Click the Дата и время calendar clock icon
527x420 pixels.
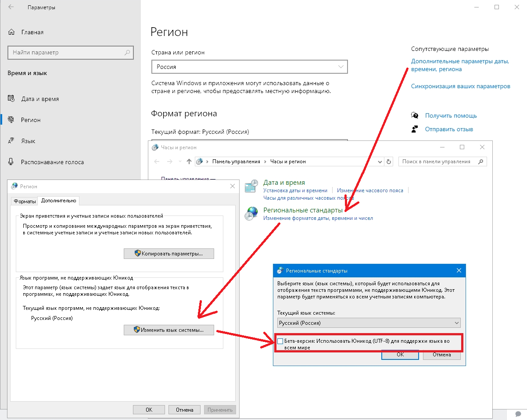click(251, 186)
